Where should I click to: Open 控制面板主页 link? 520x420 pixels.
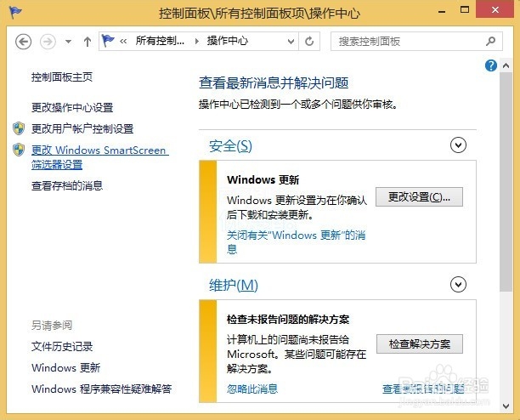(x=62, y=77)
